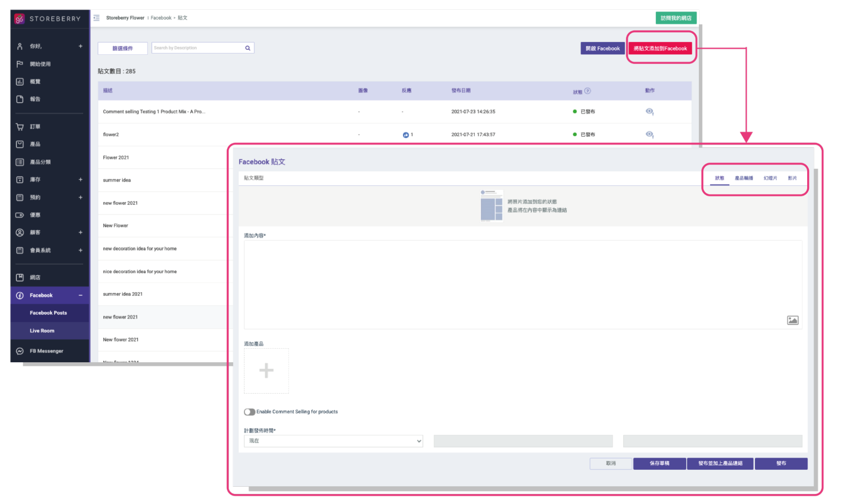Open 概覽 overview chart icon
This screenshot has width=843, height=504.
click(x=19, y=82)
